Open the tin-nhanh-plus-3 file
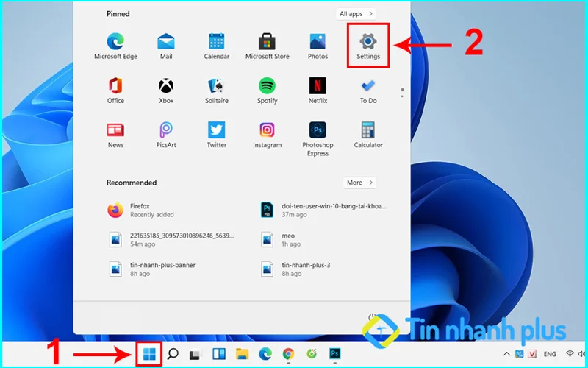The image size is (588, 368). pos(295,269)
